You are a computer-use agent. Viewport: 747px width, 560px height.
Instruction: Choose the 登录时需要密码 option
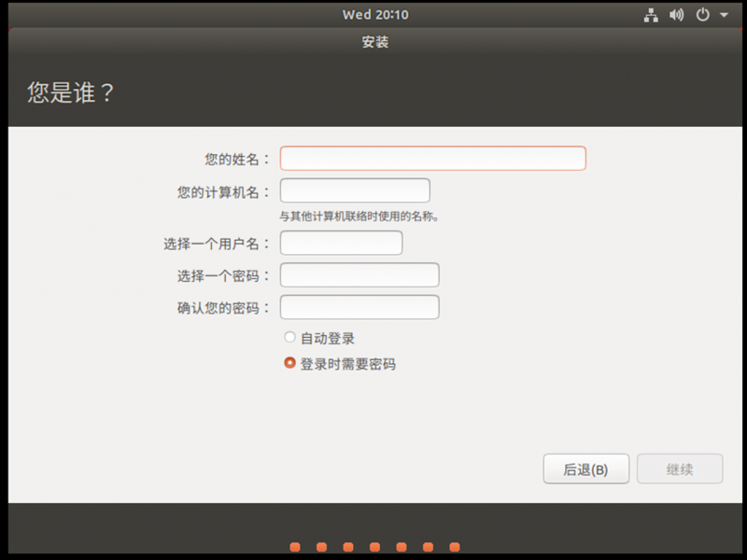290,363
